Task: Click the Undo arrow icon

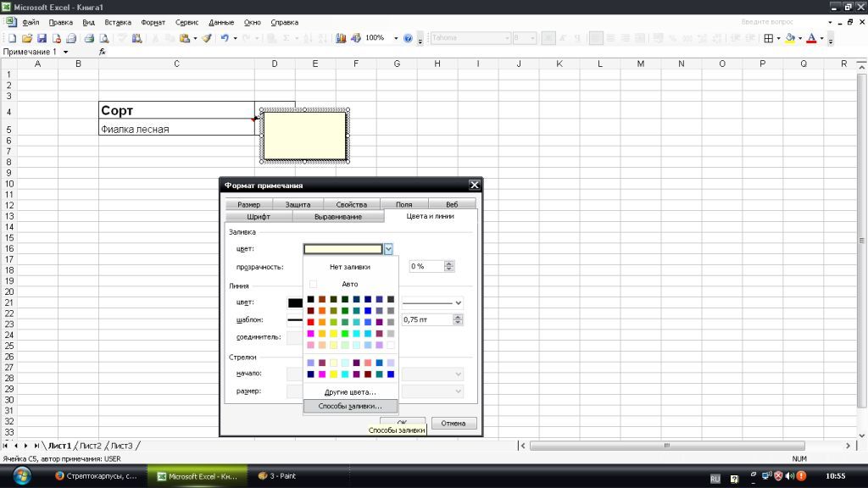Action: [x=224, y=38]
